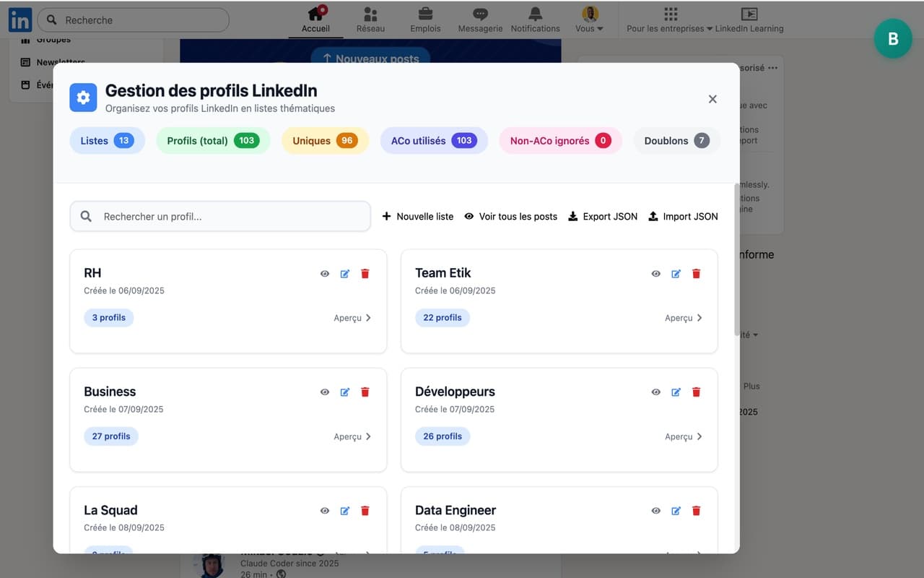Export lists using Export JSON
This screenshot has height=578, width=924.
pyautogui.click(x=603, y=216)
